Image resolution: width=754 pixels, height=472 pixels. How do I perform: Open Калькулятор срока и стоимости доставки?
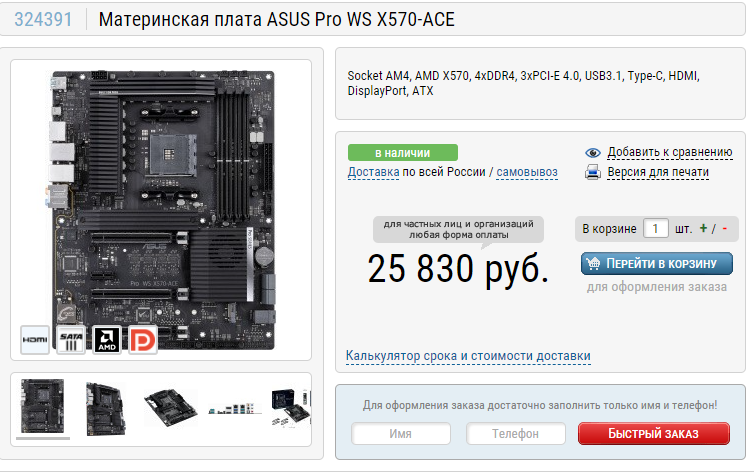pyautogui.click(x=468, y=356)
